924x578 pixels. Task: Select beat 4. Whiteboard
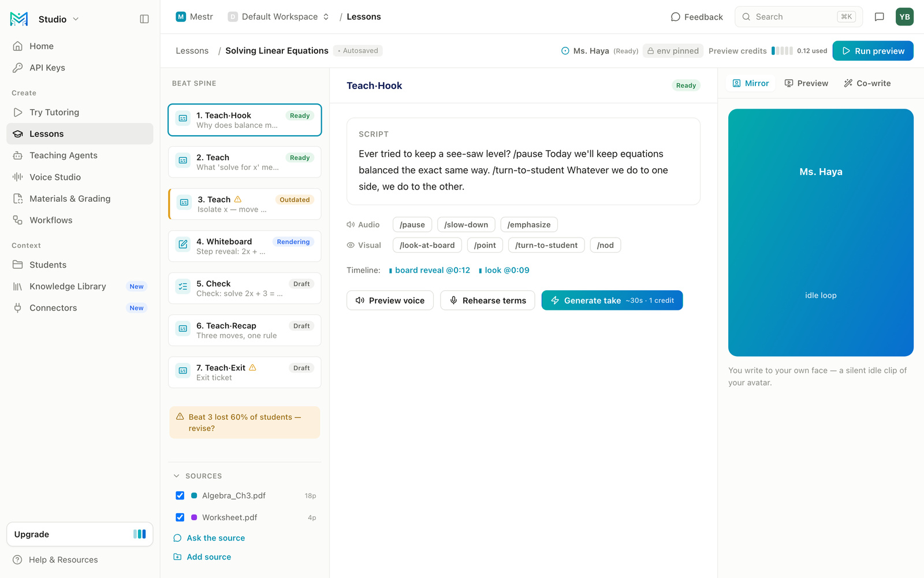pos(245,246)
